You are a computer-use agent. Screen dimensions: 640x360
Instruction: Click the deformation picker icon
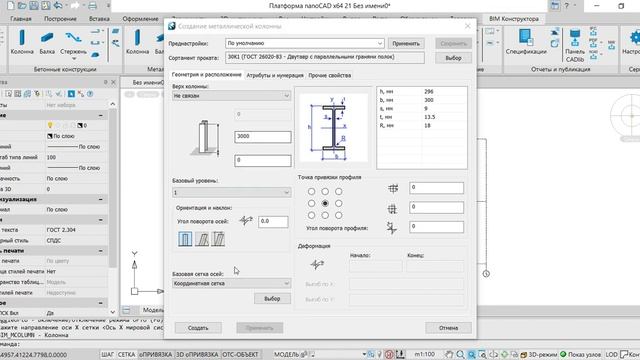click(317, 264)
